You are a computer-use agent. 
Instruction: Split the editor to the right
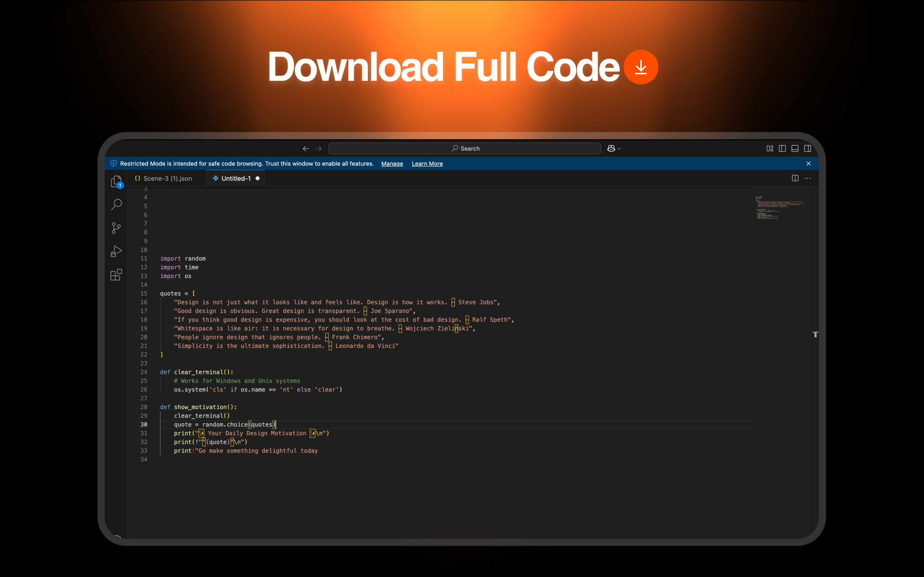(795, 178)
